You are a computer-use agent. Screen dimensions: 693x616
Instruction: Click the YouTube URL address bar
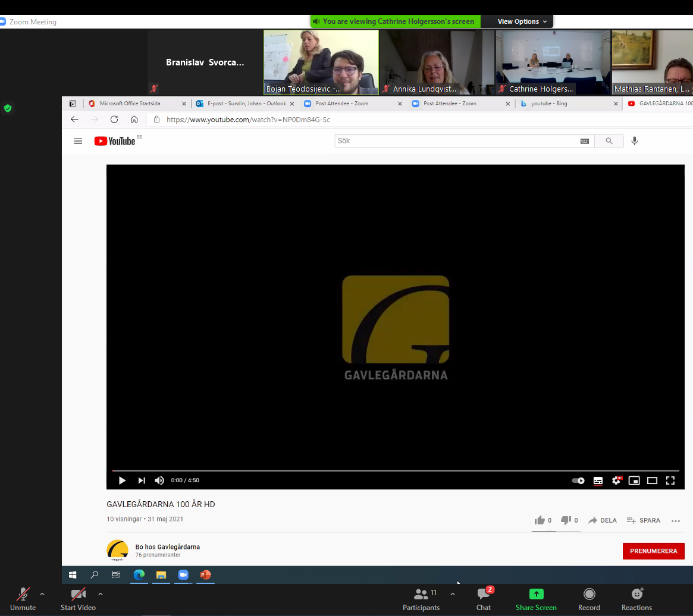[x=247, y=120]
